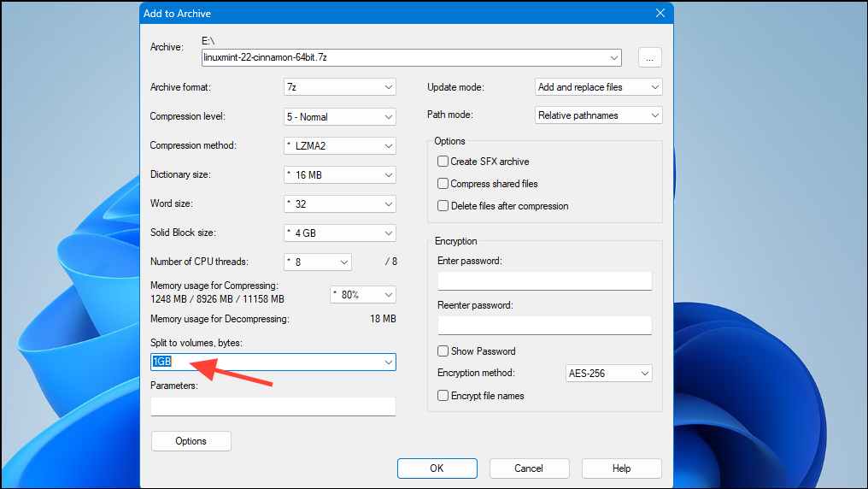Click the Options button

(x=191, y=441)
